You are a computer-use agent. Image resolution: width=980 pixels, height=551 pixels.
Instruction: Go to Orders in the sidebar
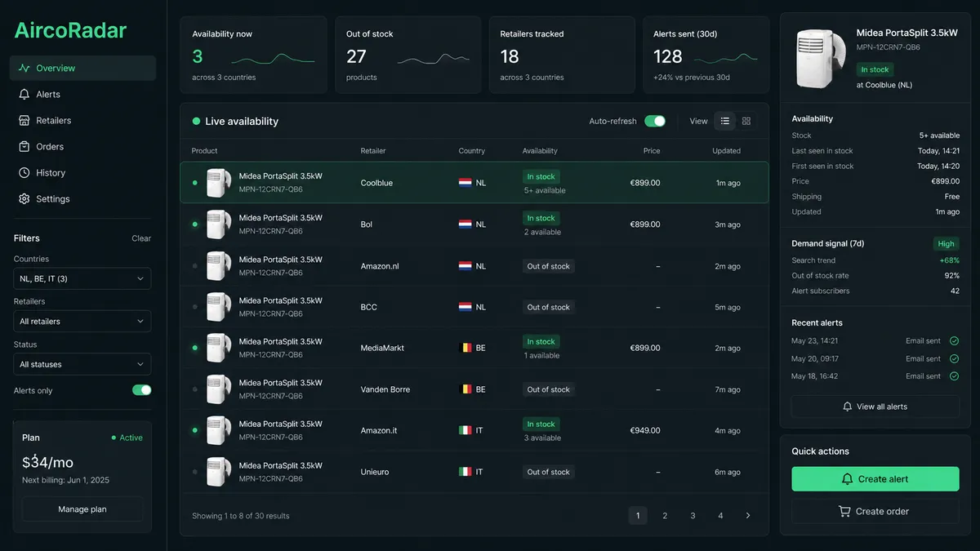(82, 146)
